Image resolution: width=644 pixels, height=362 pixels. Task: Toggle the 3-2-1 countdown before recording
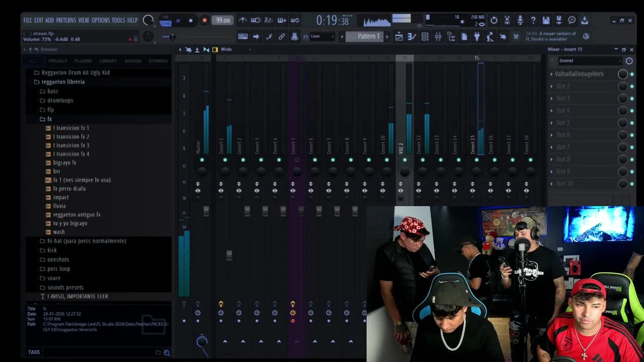(x=269, y=20)
